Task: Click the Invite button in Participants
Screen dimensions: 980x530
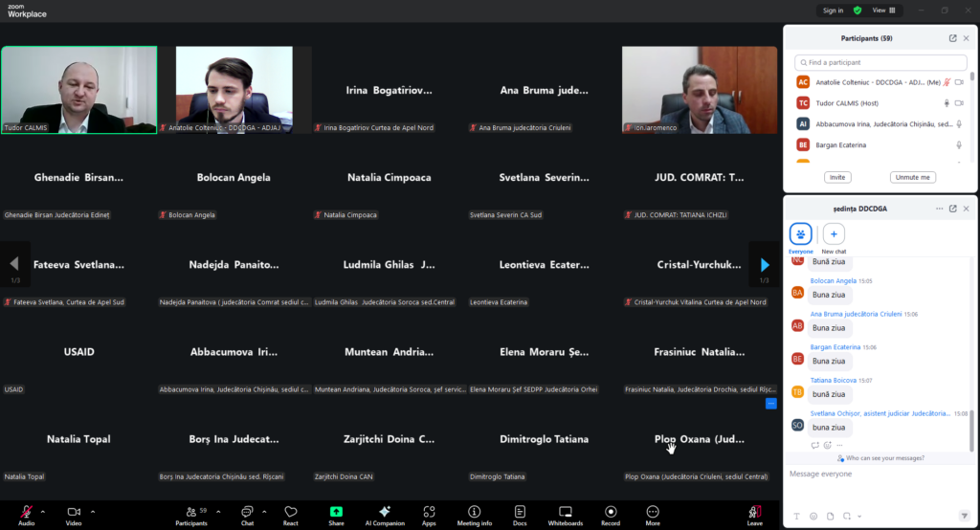Action: (x=837, y=177)
